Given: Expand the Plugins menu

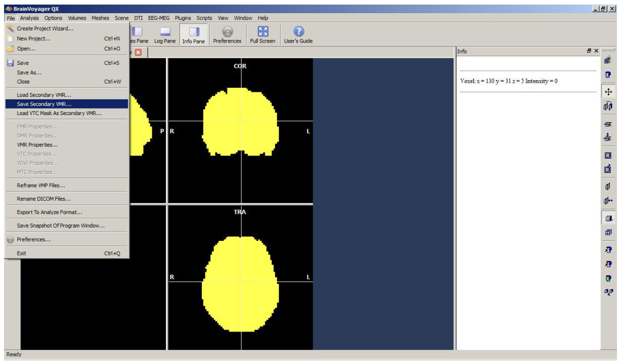Looking at the screenshot, I should pos(183,18).
